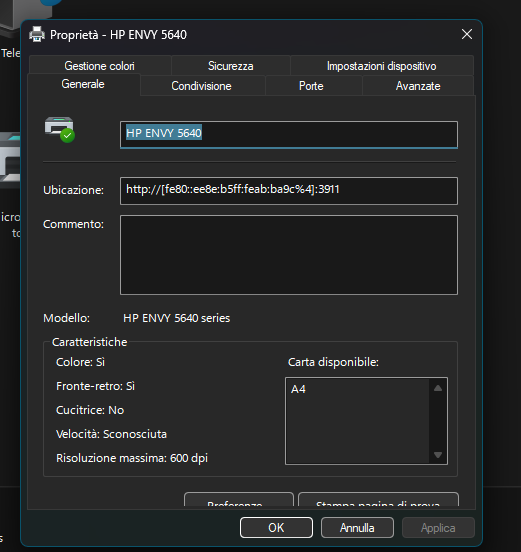Screen dimensions: 521x552
Task: Click Risoluzione massima: 600 dpi text
Action: coord(132,458)
